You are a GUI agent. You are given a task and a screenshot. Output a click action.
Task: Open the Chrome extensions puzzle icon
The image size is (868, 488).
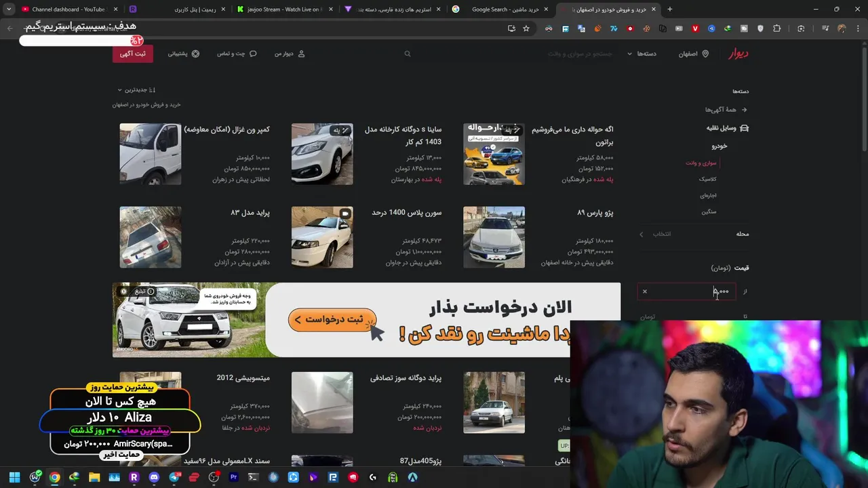point(777,28)
